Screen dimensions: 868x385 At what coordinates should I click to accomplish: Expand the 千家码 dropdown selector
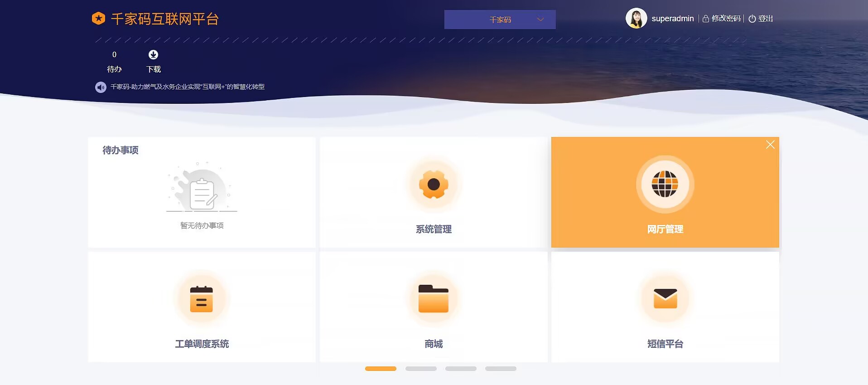(500, 19)
